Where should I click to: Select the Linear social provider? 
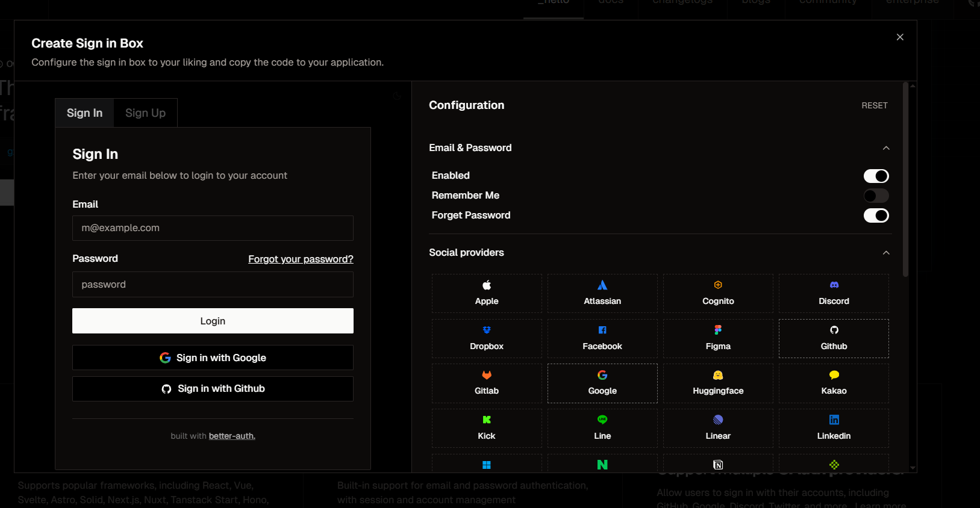pos(718,428)
